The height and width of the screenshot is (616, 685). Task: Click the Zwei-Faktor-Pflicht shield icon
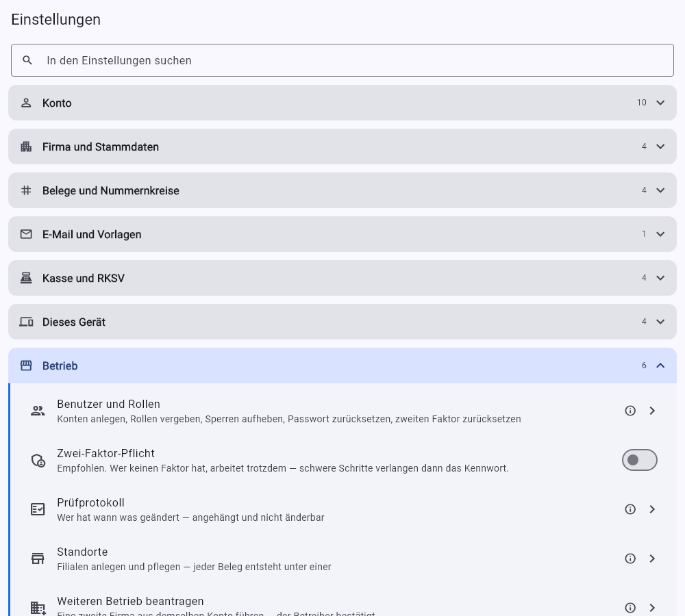point(38,460)
